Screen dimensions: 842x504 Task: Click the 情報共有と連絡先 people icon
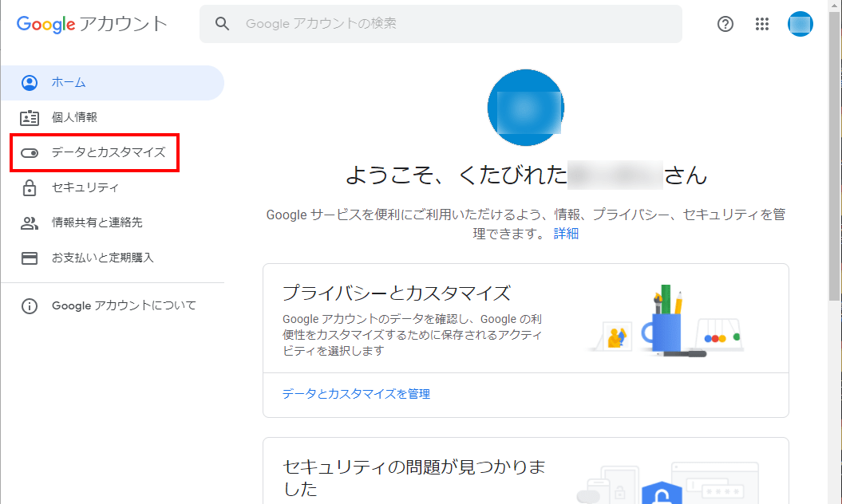pyautogui.click(x=30, y=222)
